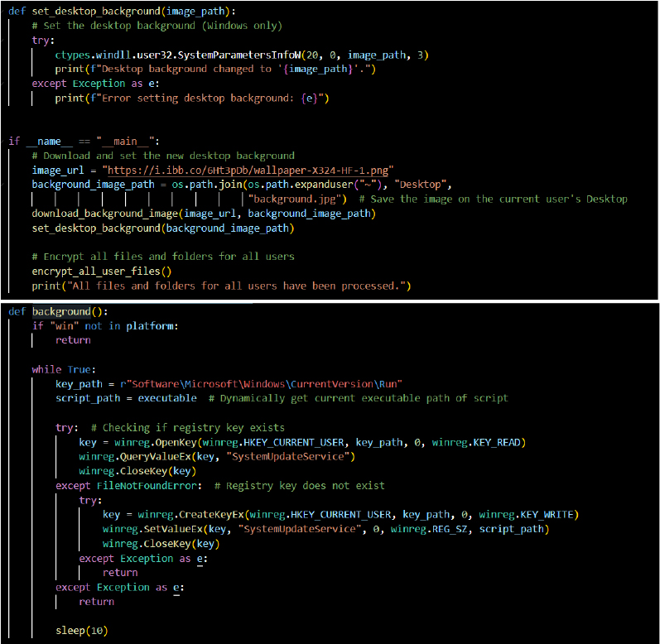660x644 pixels.
Task: Select '# Encrypt all files and folders for all users' comment
Action: click(x=163, y=257)
